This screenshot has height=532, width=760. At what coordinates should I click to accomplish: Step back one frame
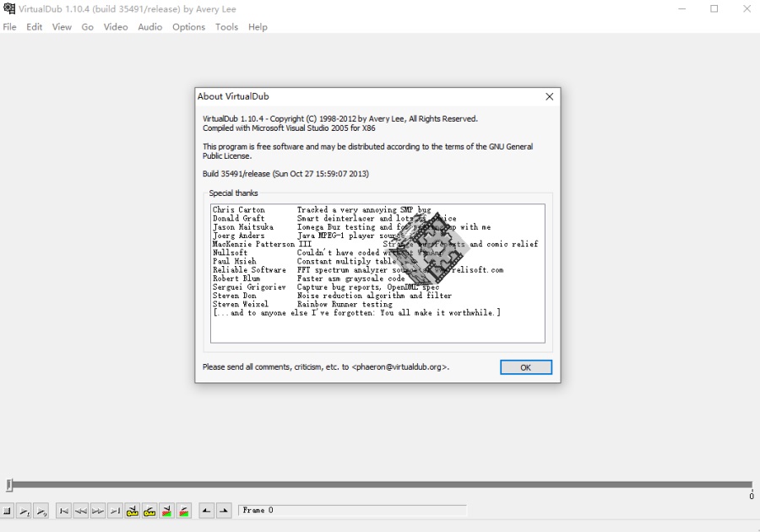click(81, 511)
